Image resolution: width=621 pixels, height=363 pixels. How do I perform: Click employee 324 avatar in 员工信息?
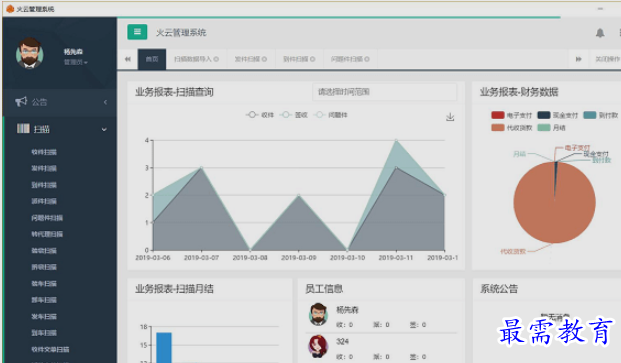pos(318,346)
